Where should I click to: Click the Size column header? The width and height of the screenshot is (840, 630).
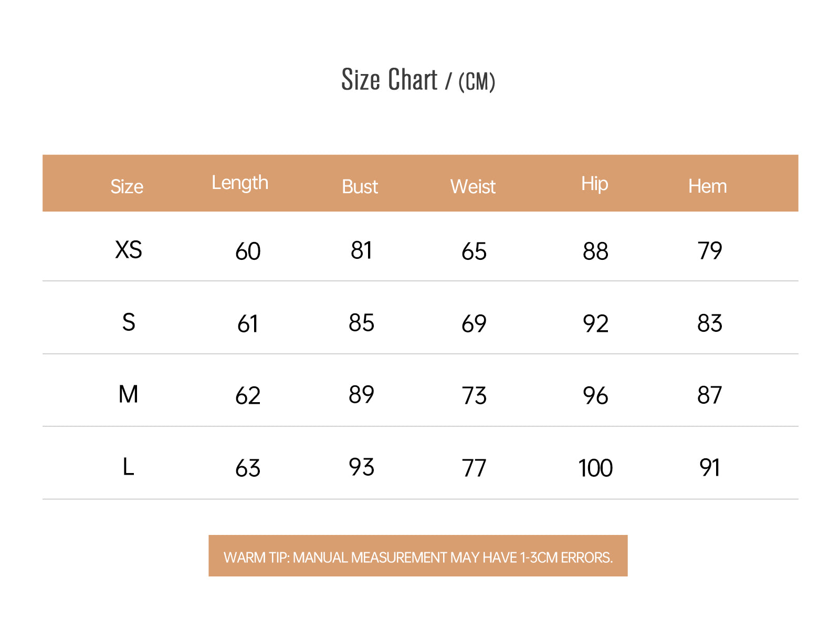click(x=127, y=186)
